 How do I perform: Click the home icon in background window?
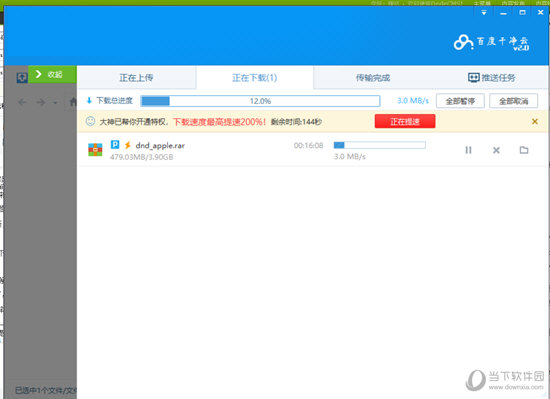tap(73, 102)
